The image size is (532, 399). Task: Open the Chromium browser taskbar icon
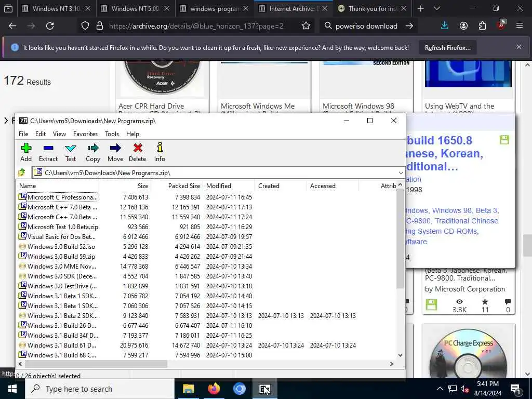[239, 389]
